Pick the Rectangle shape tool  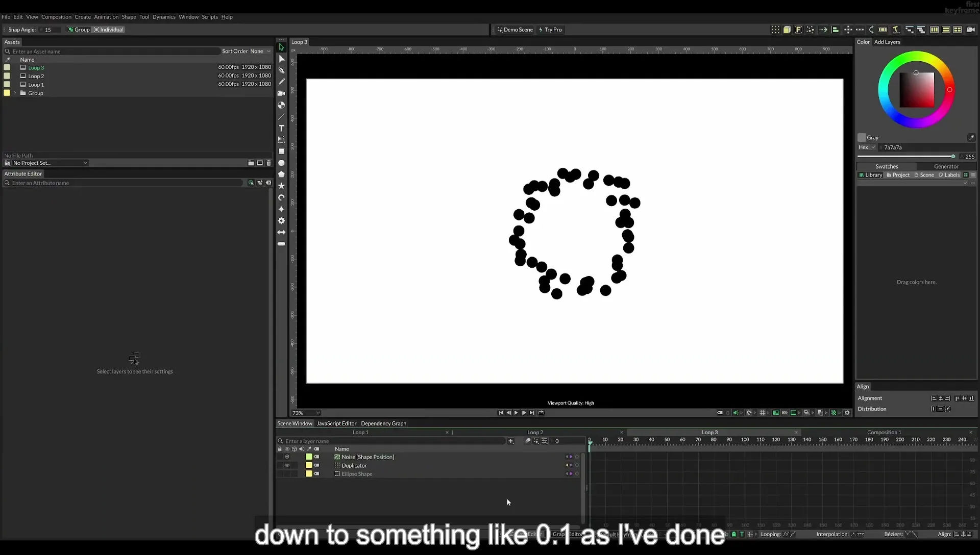[x=281, y=152]
